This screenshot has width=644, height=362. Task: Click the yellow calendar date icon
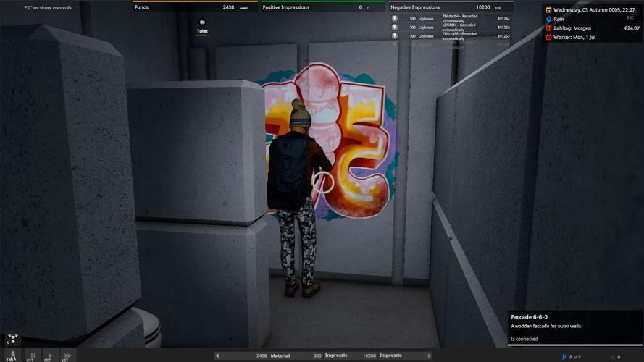pos(548,10)
